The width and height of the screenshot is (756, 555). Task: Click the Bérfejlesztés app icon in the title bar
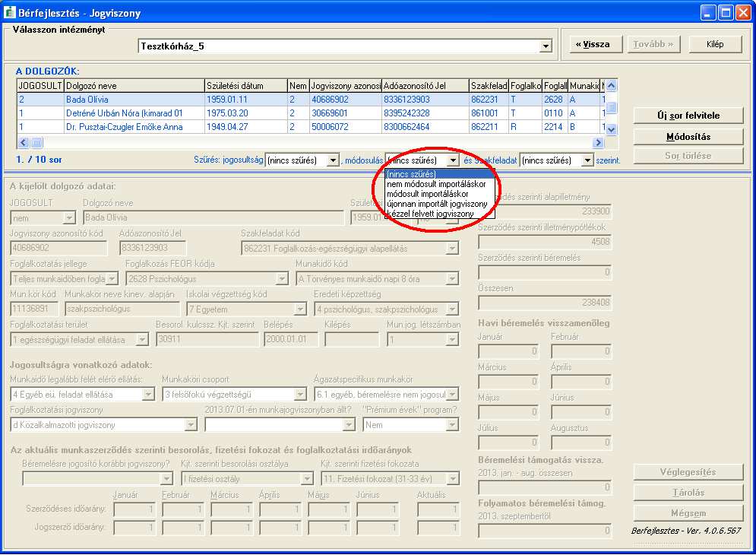(x=9, y=12)
